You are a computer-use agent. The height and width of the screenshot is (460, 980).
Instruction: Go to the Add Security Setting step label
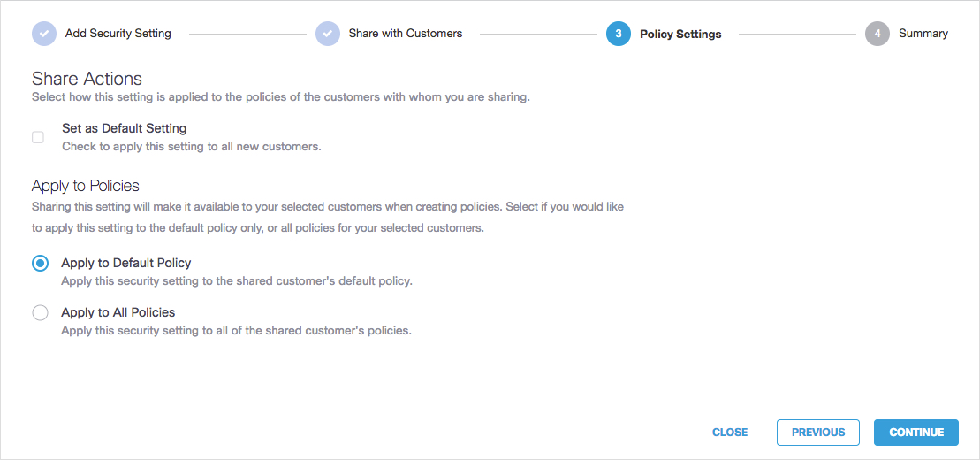118,34
